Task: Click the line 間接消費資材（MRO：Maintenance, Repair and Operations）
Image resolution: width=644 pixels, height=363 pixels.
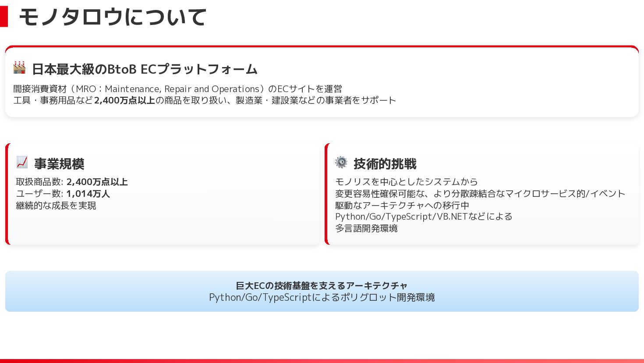Action: (x=177, y=89)
